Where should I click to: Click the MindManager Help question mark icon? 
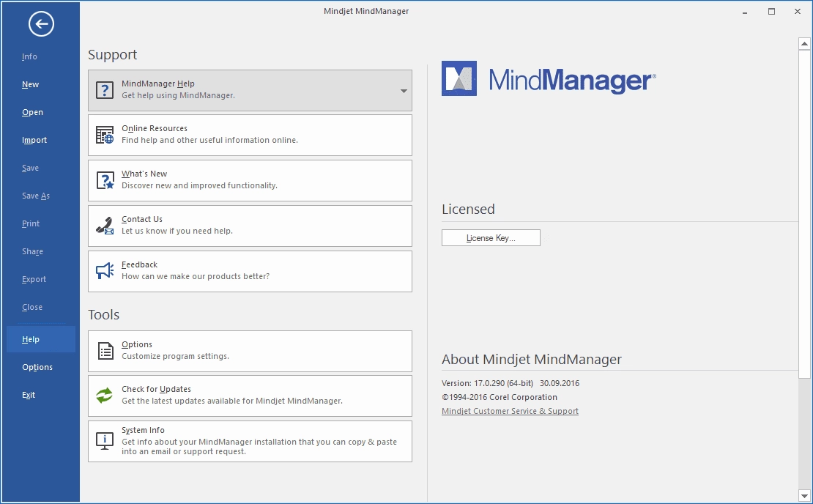[105, 90]
